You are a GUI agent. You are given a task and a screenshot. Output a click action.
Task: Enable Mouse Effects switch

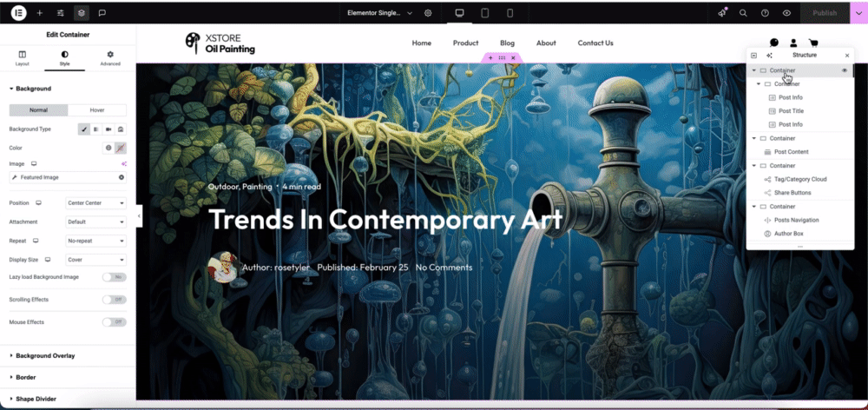click(x=114, y=322)
